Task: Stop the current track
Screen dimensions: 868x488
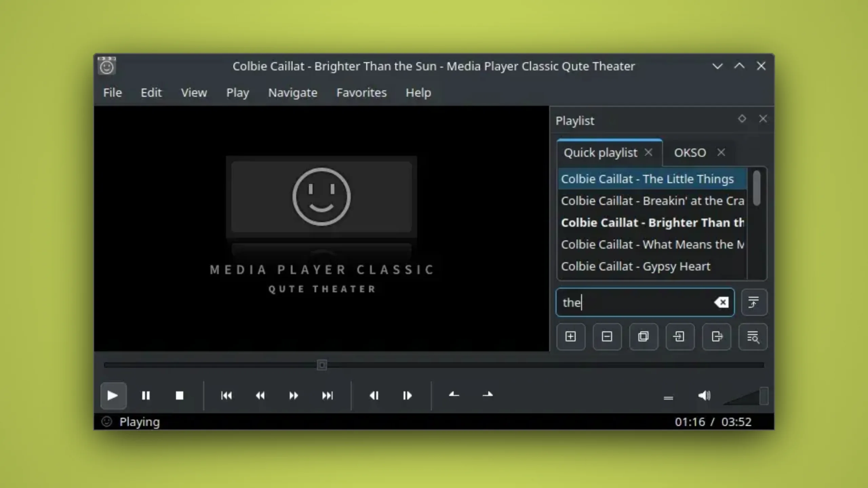Action: pyautogui.click(x=179, y=395)
